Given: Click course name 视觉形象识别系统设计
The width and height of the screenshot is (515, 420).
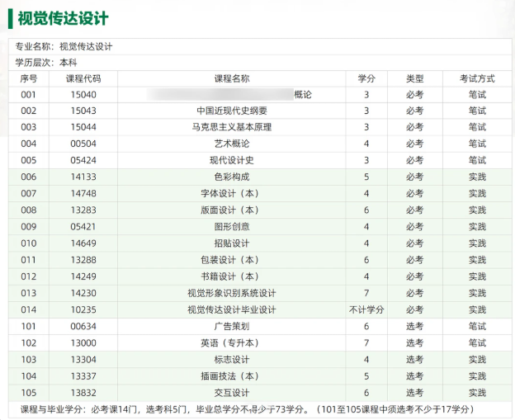Looking at the screenshot, I should [x=232, y=293].
